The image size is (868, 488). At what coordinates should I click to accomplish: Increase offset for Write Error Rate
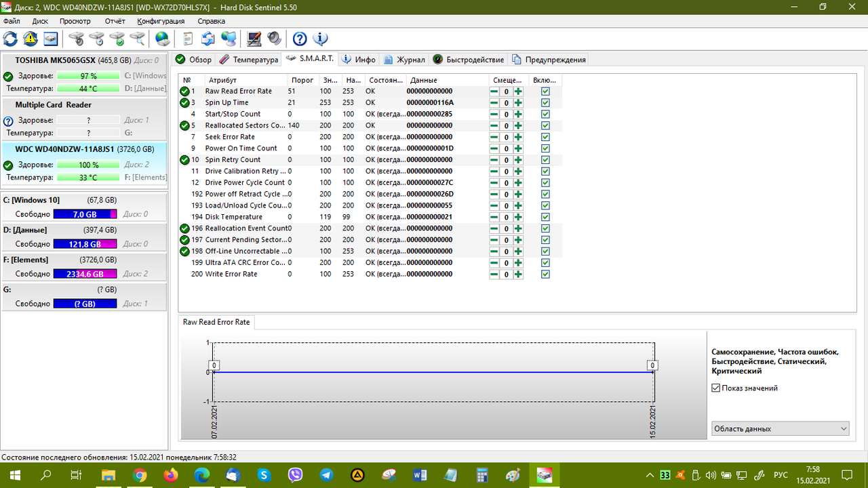click(518, 274)
